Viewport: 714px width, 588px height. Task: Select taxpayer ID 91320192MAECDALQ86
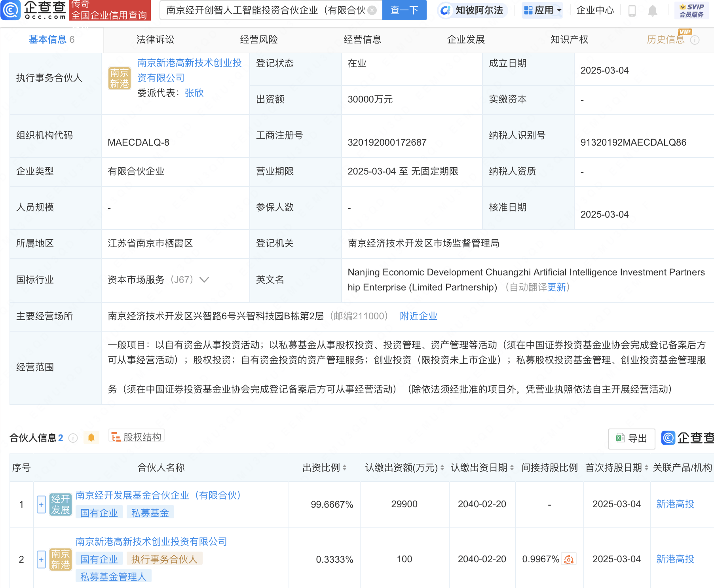(x=633, y=142)
